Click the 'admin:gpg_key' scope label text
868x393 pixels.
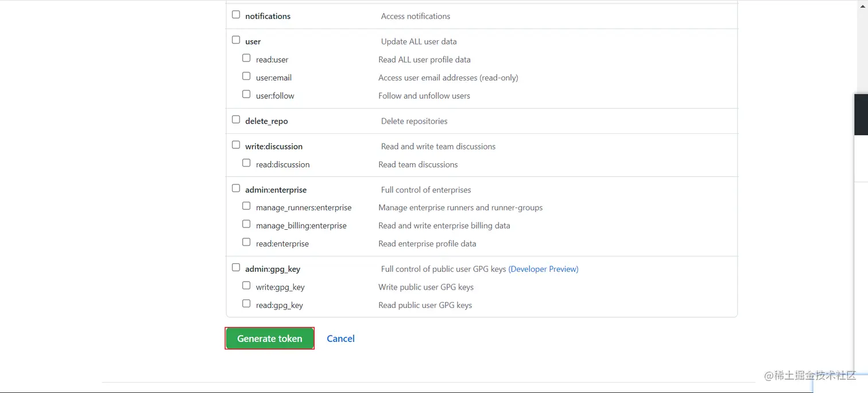click(273, 269)
